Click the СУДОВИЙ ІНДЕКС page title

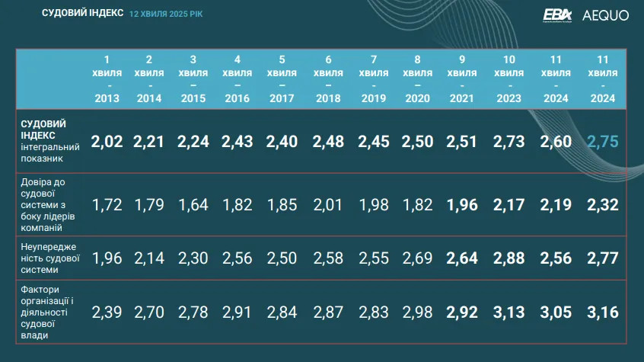click(82, 14)
